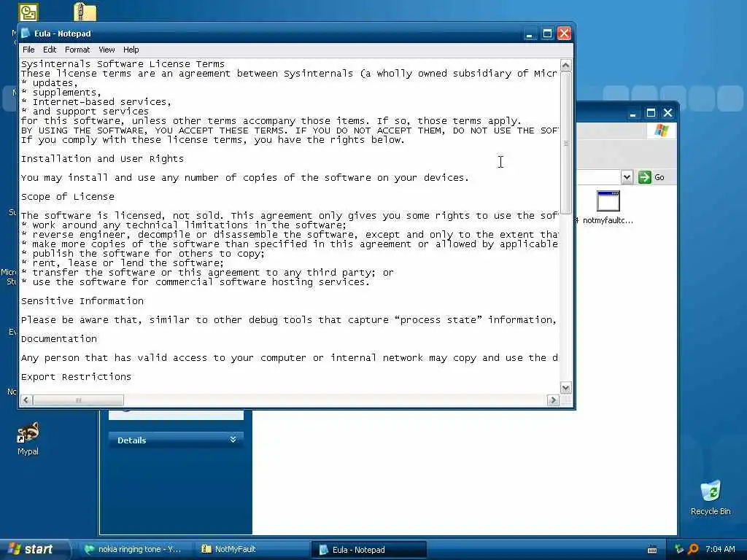Viewport: 747px width, 560px height.
Task: Click the 7:04 AM system clock
Action: [x=720, y=550]
